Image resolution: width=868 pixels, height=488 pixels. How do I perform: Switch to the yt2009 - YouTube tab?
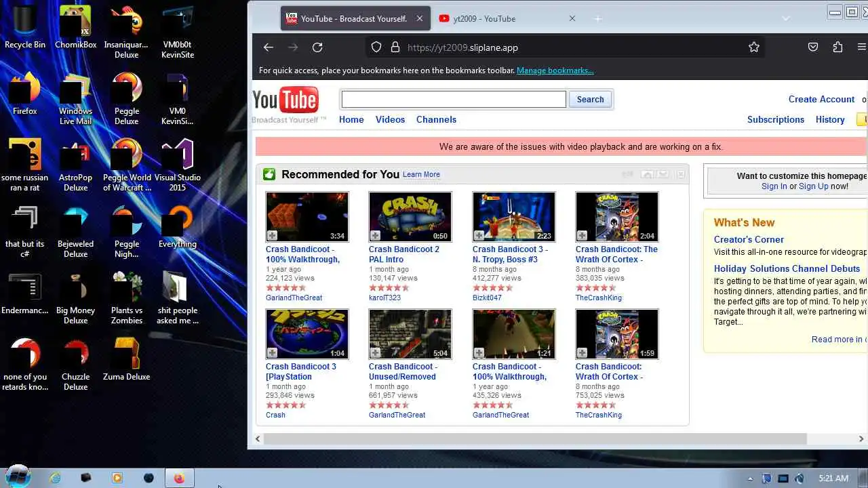click(x=507, y=18)
